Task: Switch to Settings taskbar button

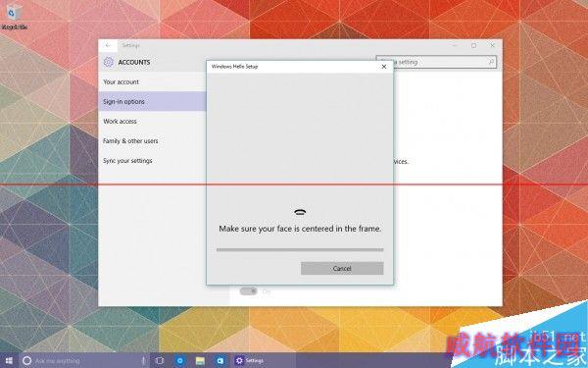Action: pyautogui.click(x=264, y=360)
